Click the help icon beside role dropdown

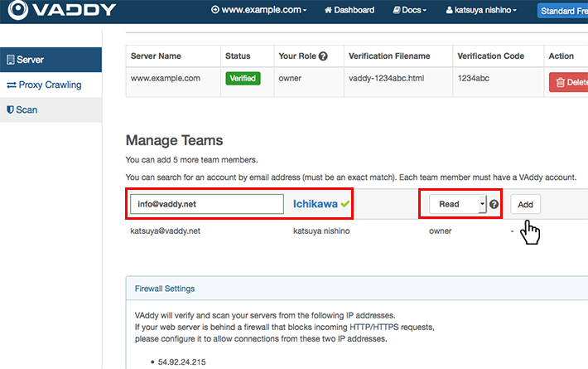coord(494,204)
